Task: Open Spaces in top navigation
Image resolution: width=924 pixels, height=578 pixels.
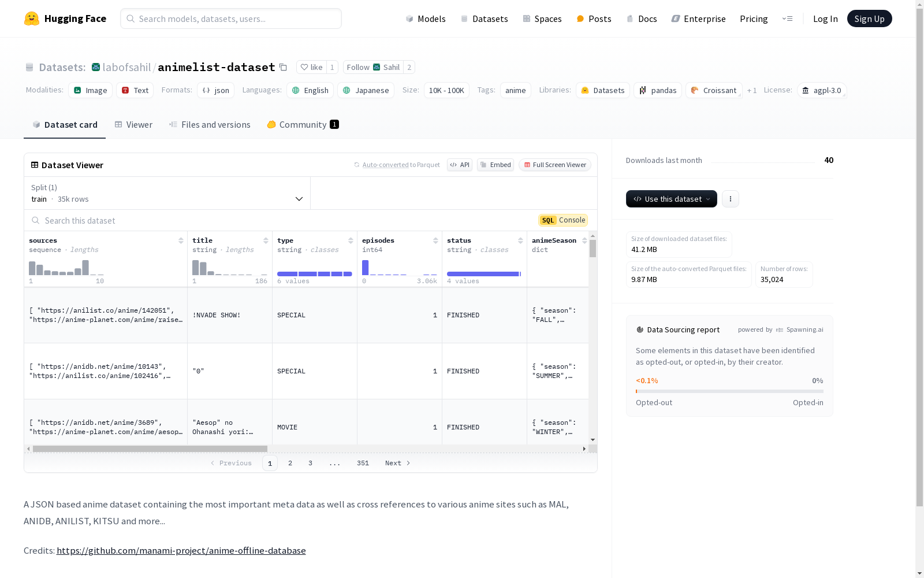Action: click(542, 18)
